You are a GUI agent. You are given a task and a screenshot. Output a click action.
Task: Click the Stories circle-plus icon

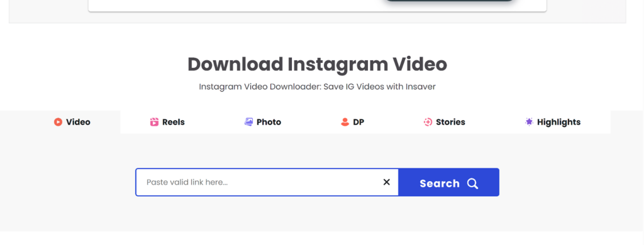tap(428, 122)
